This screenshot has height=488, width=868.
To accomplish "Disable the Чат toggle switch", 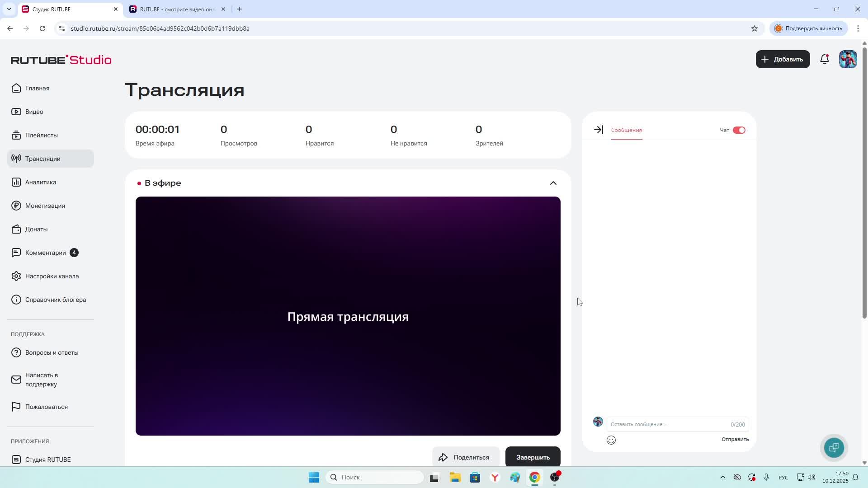I will point(739,130).
